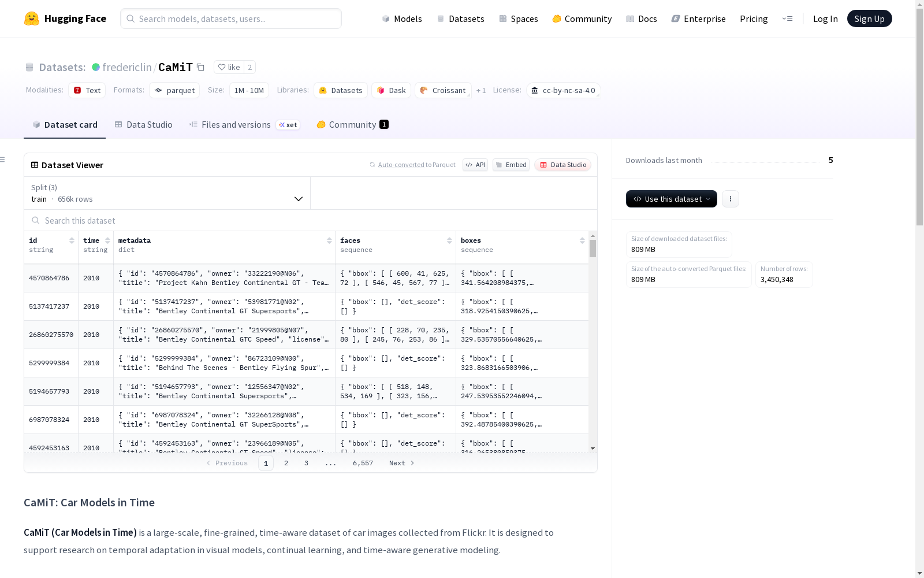This screenshot has width=924, height=578.
Task: Open Models in the top navigation
Action: [402, 18]
